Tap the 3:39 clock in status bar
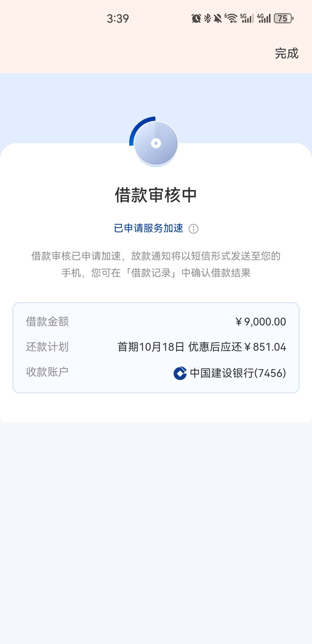312x644 pixels. 118,18
